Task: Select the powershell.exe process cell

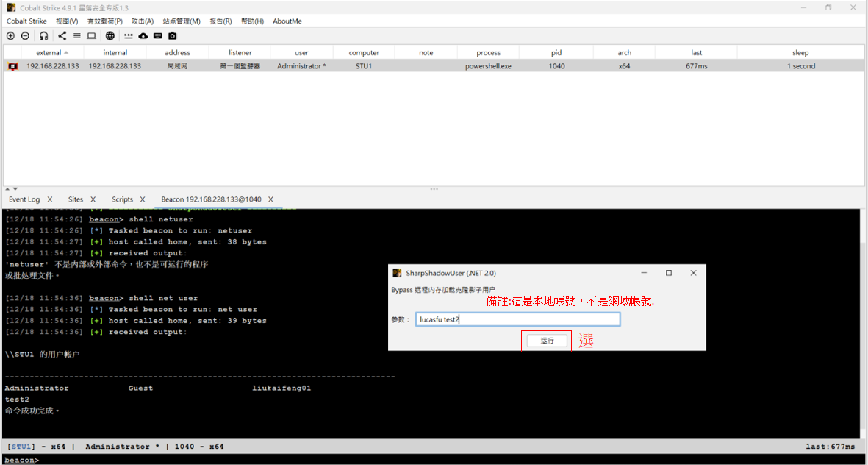Action: [x=488, y=66]
